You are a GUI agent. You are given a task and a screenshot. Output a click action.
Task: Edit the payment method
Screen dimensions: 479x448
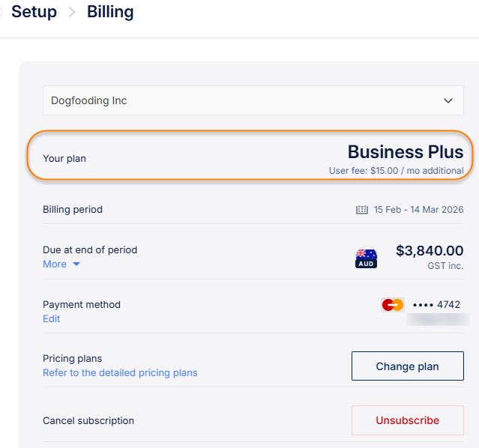51,319
